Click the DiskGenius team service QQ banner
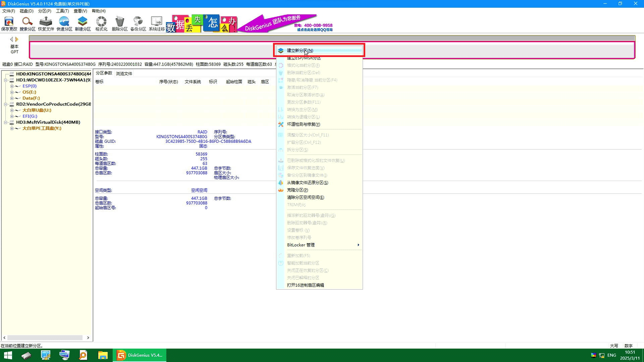The height and width of the screenshot is (362, 644). 286,24
